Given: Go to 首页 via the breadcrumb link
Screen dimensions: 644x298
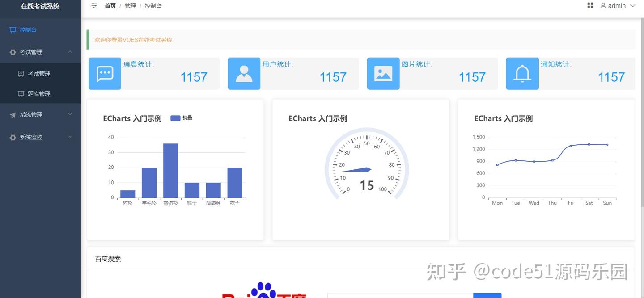Looking at the screenshot, I should pyautogui.click(x=110, y=6).
